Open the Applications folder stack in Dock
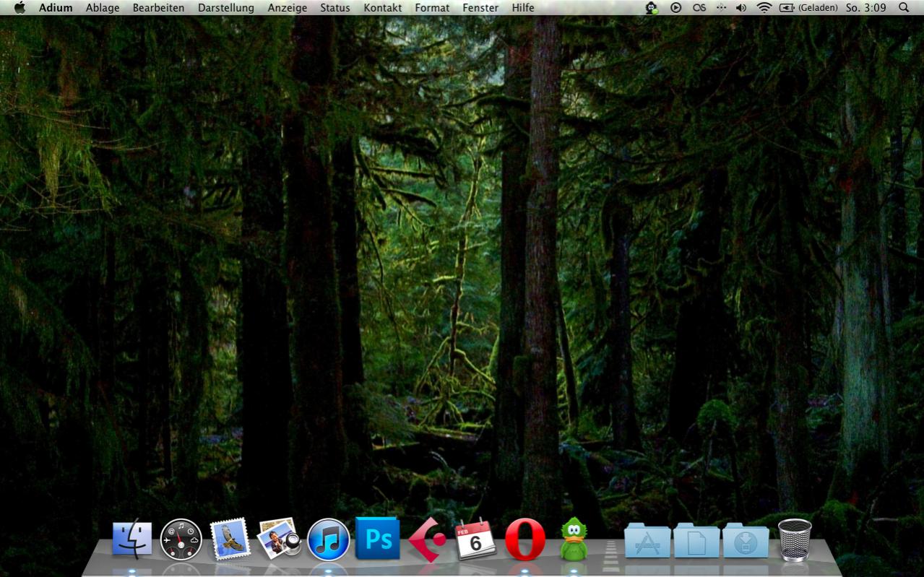Screen dimensions: 924x577 [x=647, y=540]
